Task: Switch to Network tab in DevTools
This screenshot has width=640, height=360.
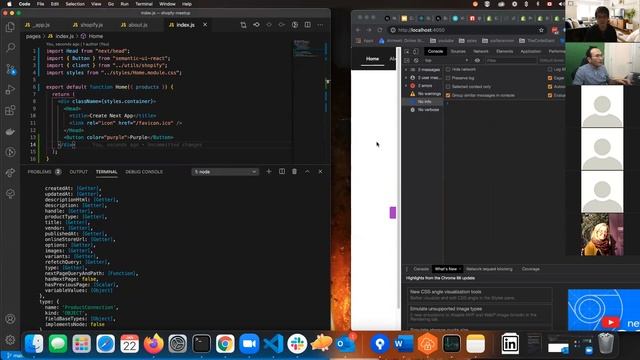Action: tap(480, 51)
